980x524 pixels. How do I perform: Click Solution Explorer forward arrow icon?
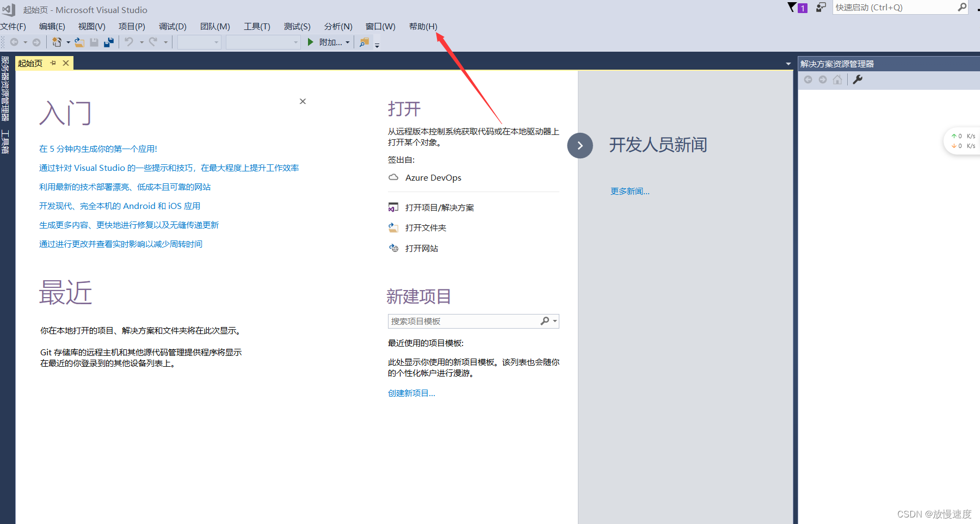click(823, 79)
